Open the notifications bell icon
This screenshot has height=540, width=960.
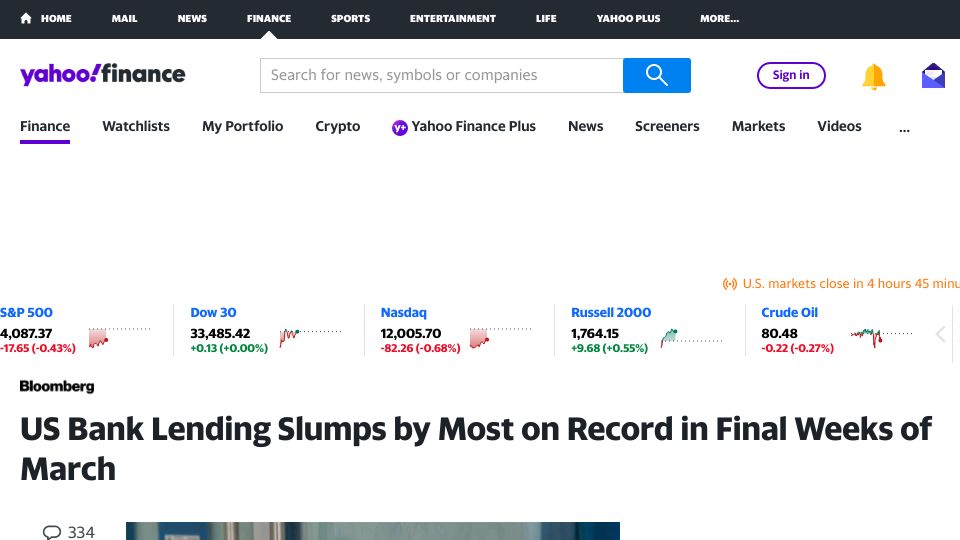pos(874,77)
